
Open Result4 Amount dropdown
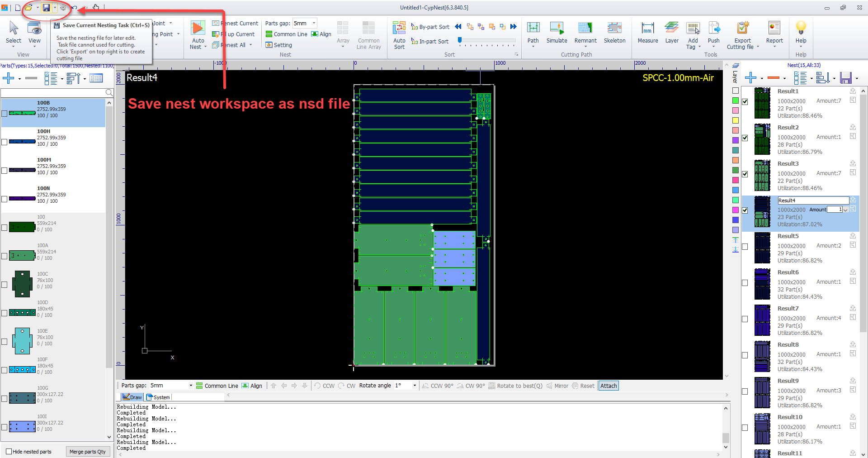click(x=845, y=210)
